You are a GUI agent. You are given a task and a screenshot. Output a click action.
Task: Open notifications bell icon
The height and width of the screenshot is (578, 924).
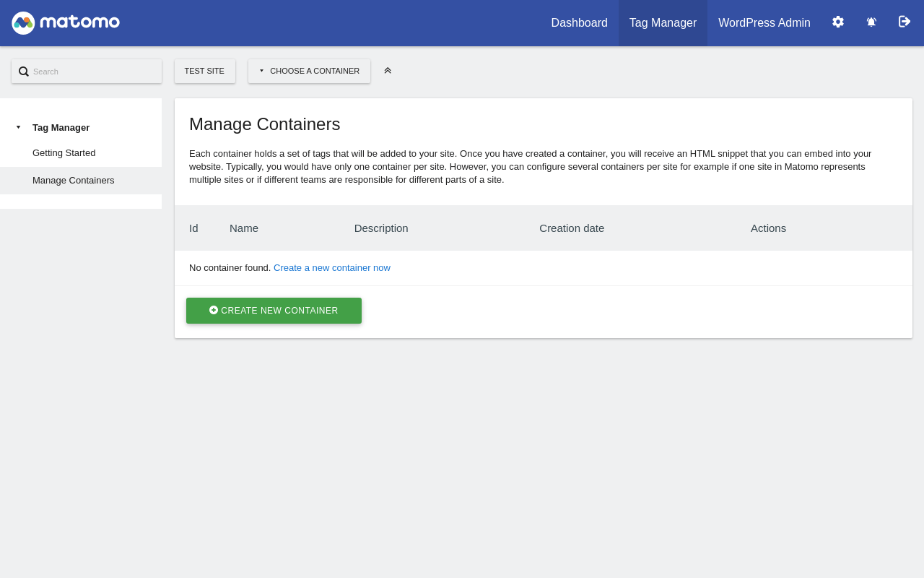point(871,22)
